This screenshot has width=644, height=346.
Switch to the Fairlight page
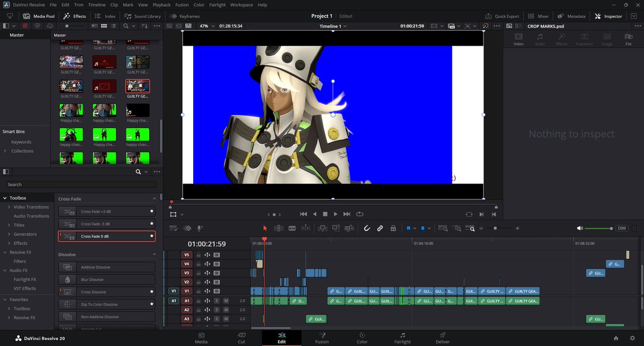point(402,337)
